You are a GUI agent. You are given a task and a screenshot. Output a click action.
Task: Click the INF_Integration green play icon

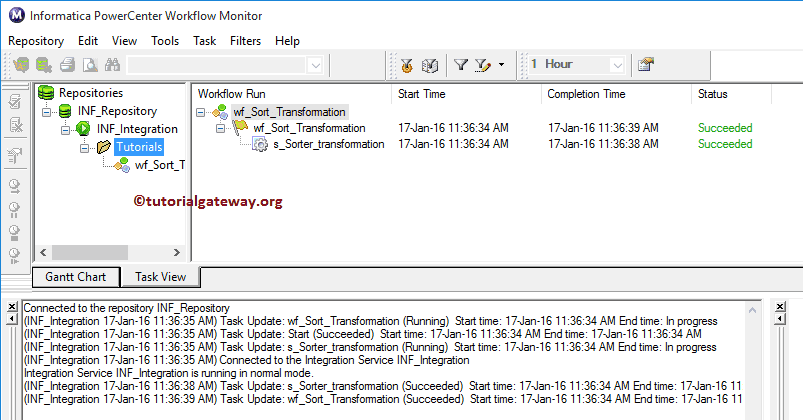pos(83,129)
